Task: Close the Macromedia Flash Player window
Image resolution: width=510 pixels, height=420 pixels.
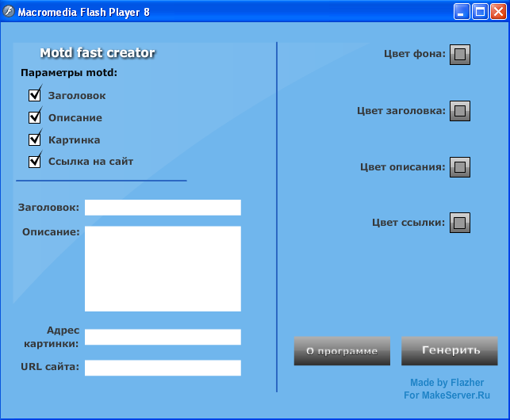Action: tap(498, 12)
